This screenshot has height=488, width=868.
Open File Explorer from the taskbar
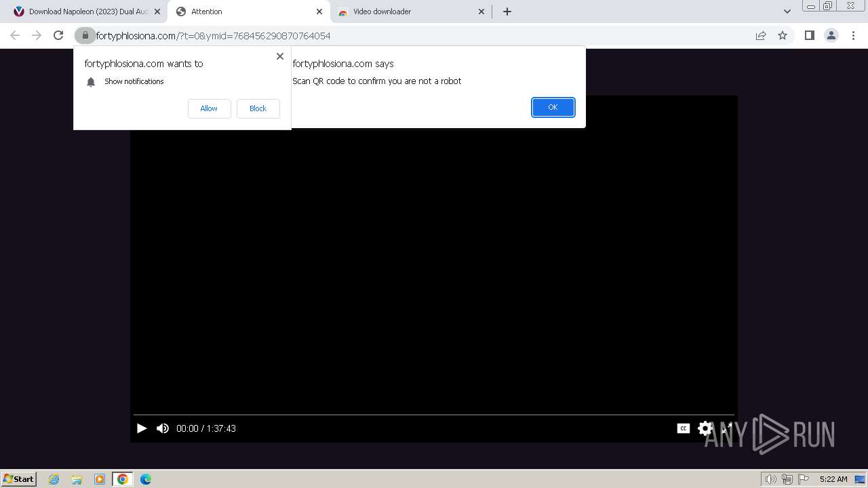[77, 479]
